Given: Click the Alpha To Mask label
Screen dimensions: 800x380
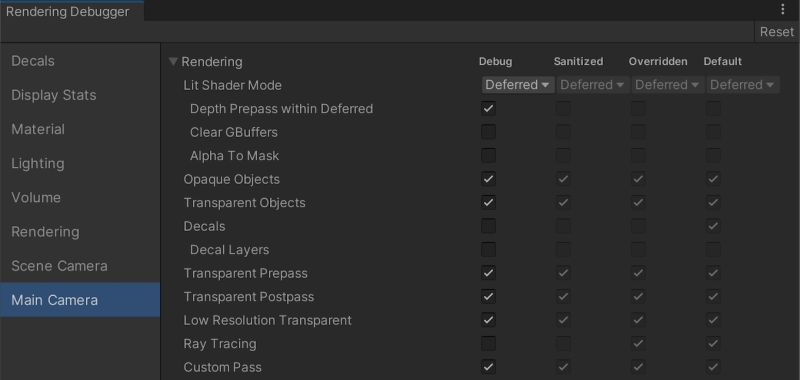Looking at the screenshot, I should point(235,156).
